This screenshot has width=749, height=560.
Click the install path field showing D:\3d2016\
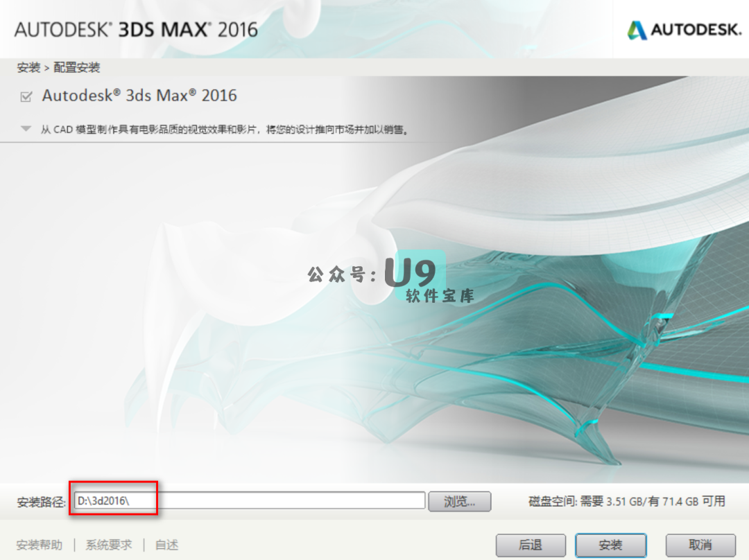coord(250,500)
